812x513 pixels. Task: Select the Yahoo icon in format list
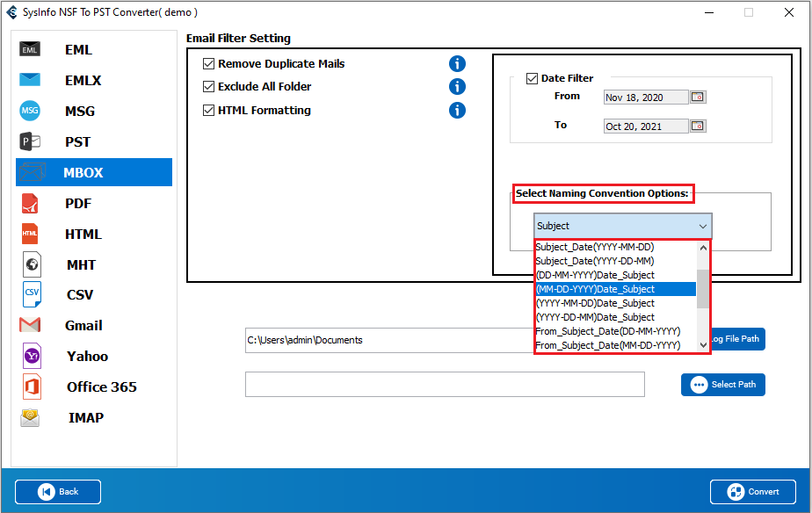click(x=30, y=357)
